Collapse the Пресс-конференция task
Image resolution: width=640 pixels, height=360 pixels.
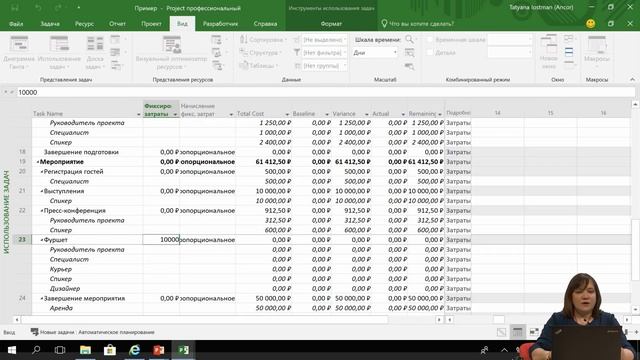coord(42,211)
